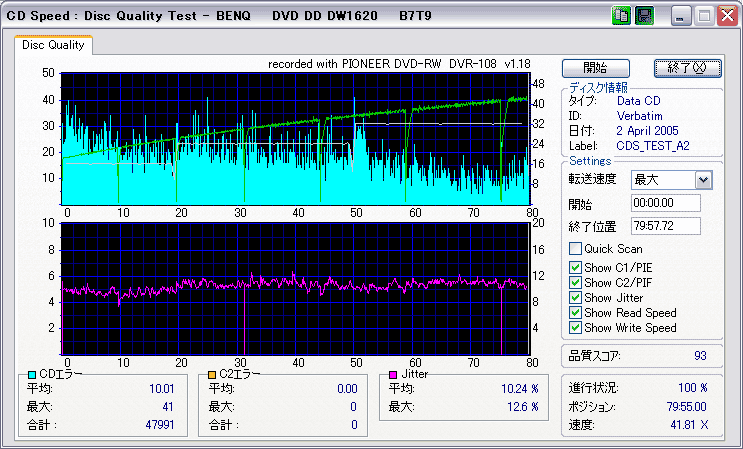Uncheck Show Write Speed option
This screenshot has width=743, height=449.
[x=575, y=328]
